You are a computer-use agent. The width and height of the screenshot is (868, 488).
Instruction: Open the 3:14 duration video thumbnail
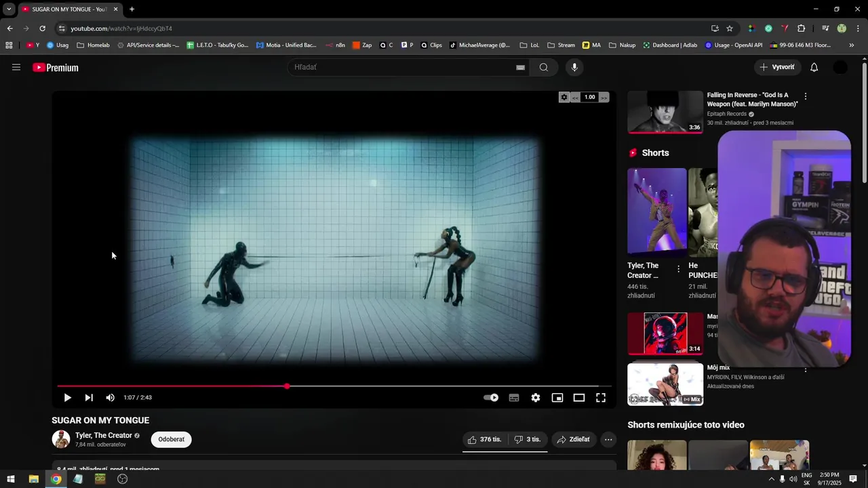click(665, 333)
